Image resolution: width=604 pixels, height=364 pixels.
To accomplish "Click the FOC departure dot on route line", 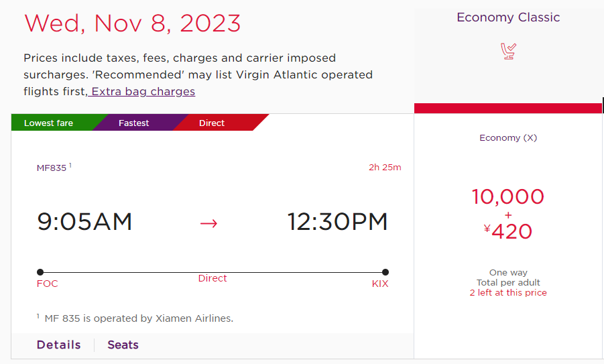I will coord(40,272).
